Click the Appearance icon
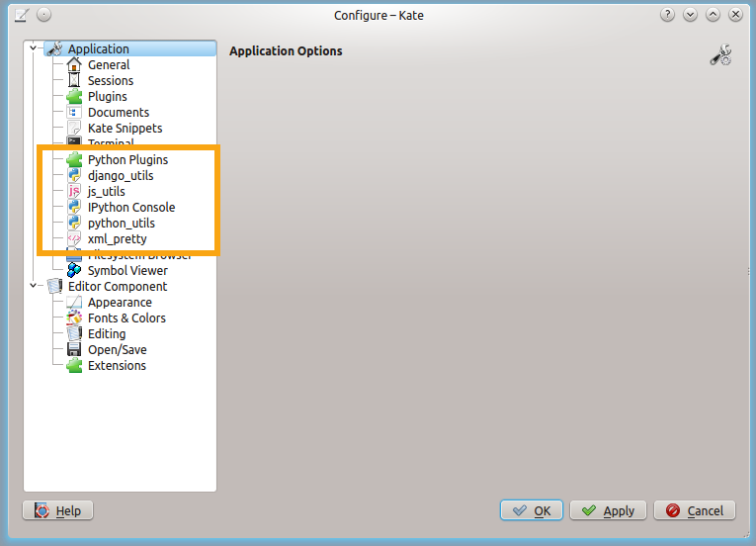The height and width of the screenshot is (546, 756). click(74, 303)
